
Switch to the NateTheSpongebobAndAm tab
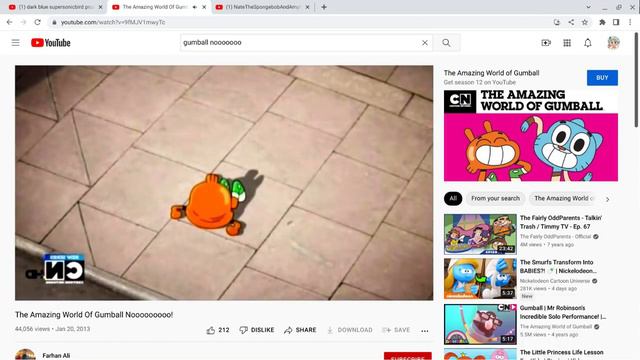coord(261,7)
